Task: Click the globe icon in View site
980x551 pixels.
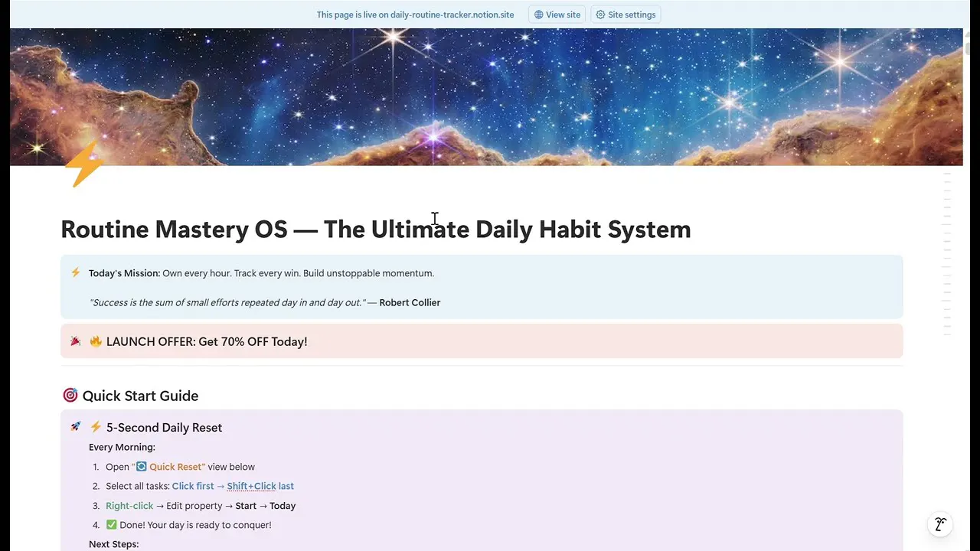Action: click(539, 15)
